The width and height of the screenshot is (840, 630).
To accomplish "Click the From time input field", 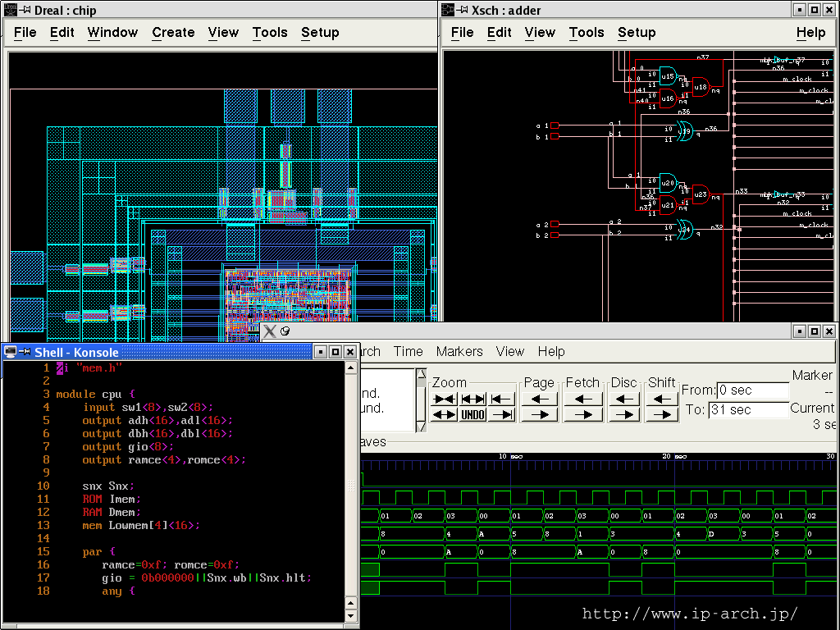I will pos(752,390).
